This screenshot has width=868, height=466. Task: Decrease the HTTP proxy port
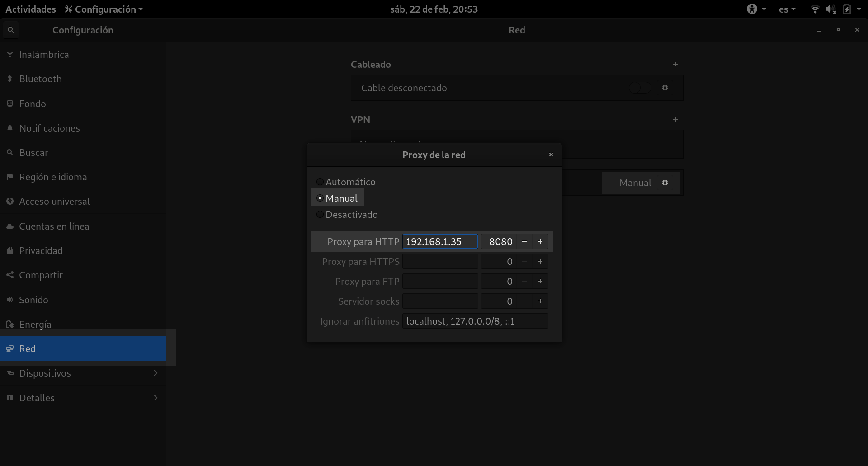click(x=524, y=241)
